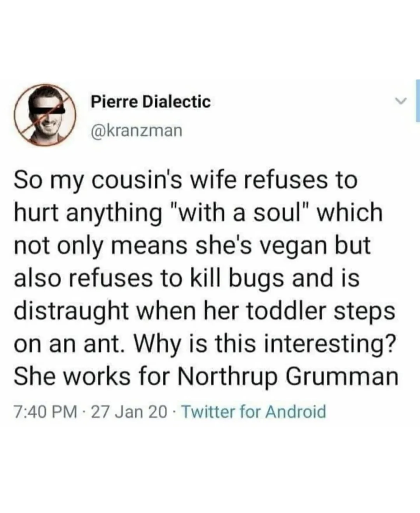Click the Twitter for Android source link
The image size is (420, 513).
coord(254,411)
